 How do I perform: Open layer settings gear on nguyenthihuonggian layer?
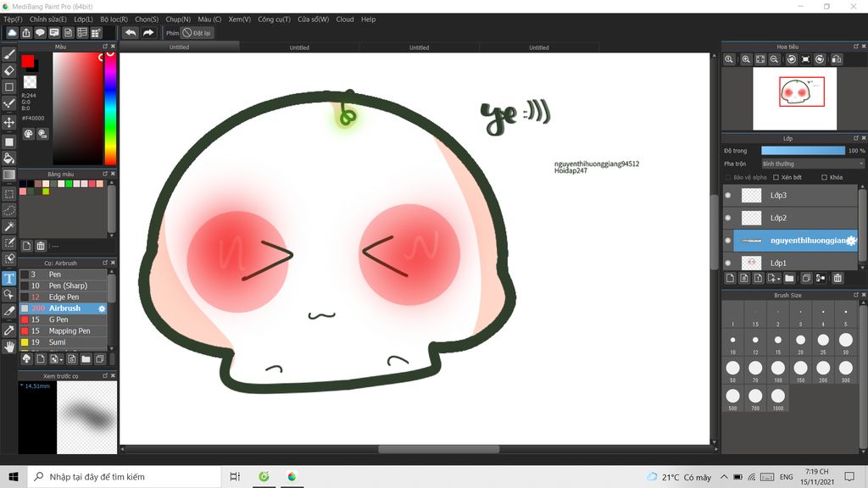pos(851,241)
